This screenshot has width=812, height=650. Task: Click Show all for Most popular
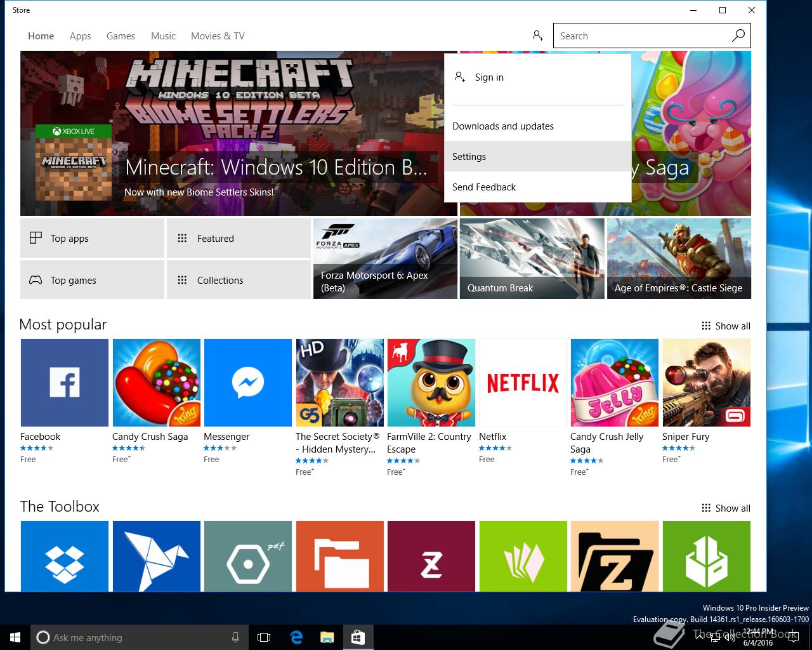tap(726, 326)
